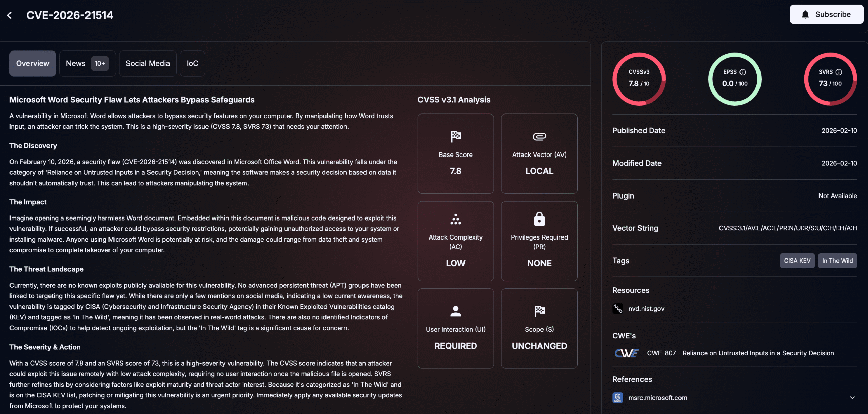Click The Discovery heading
Viewport: 868px width, 414px height.
33,146
